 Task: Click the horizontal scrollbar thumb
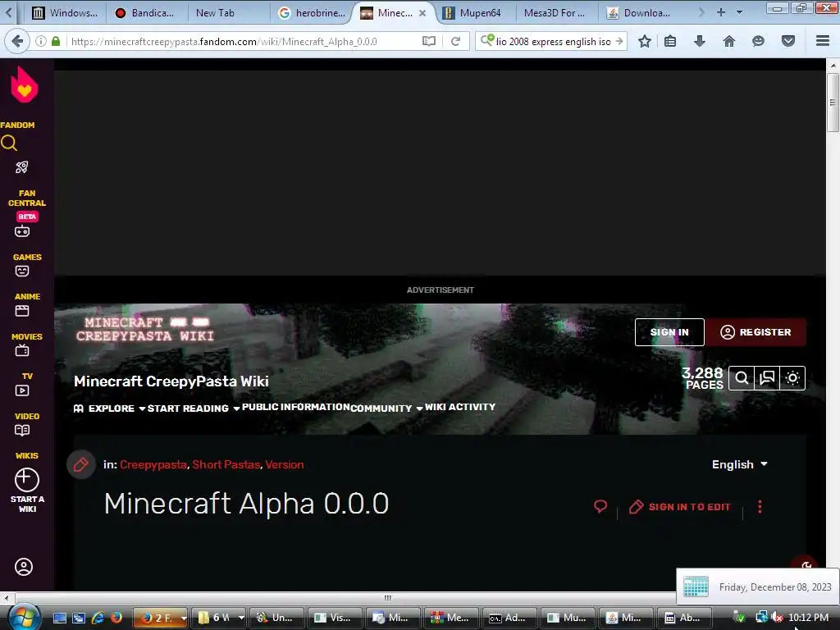pyautogui.click(x=387, y=597)
